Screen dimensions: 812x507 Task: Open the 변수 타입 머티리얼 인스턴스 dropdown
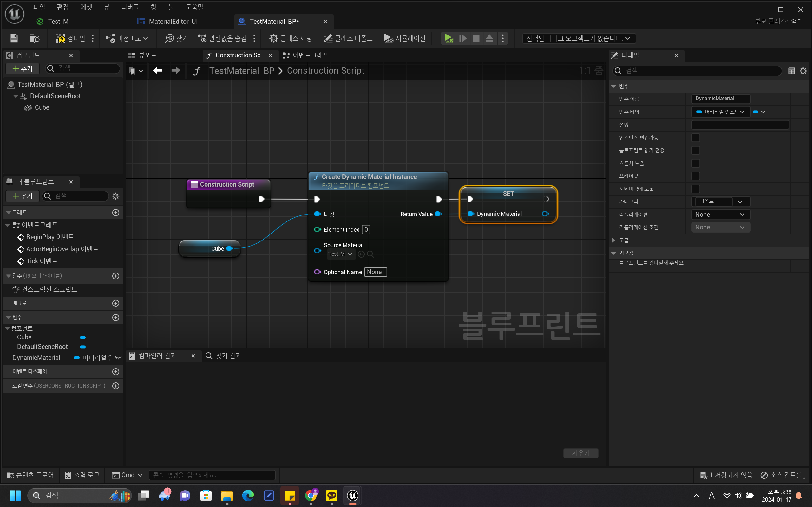click(720, 112)
